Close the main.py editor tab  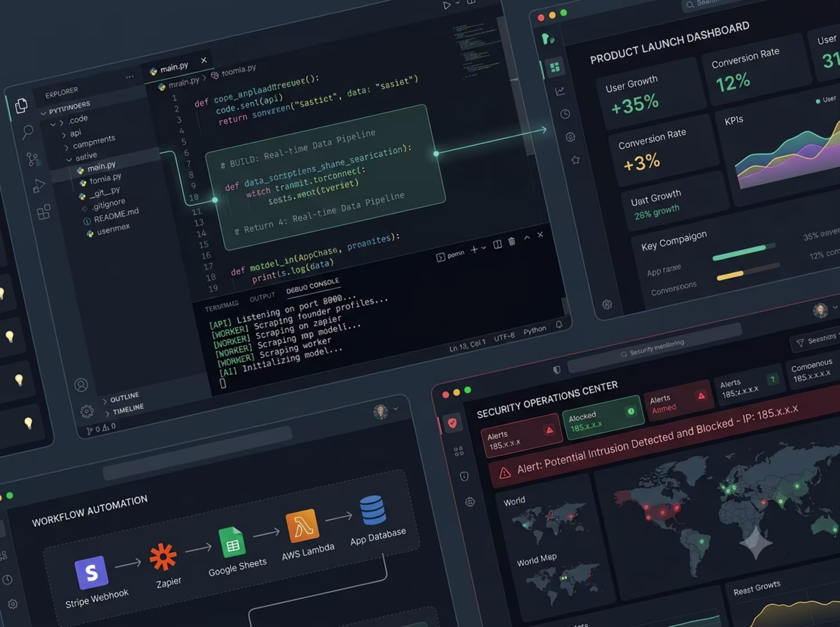coord(204,60)
